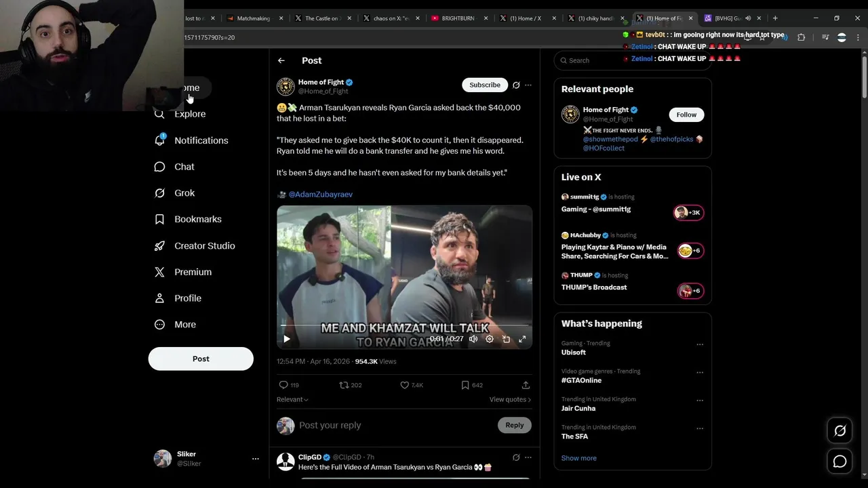Image resolution: width=868 pixels, height=488 pixels.
Task: Click the Search input field
Action: coord(633,60)
